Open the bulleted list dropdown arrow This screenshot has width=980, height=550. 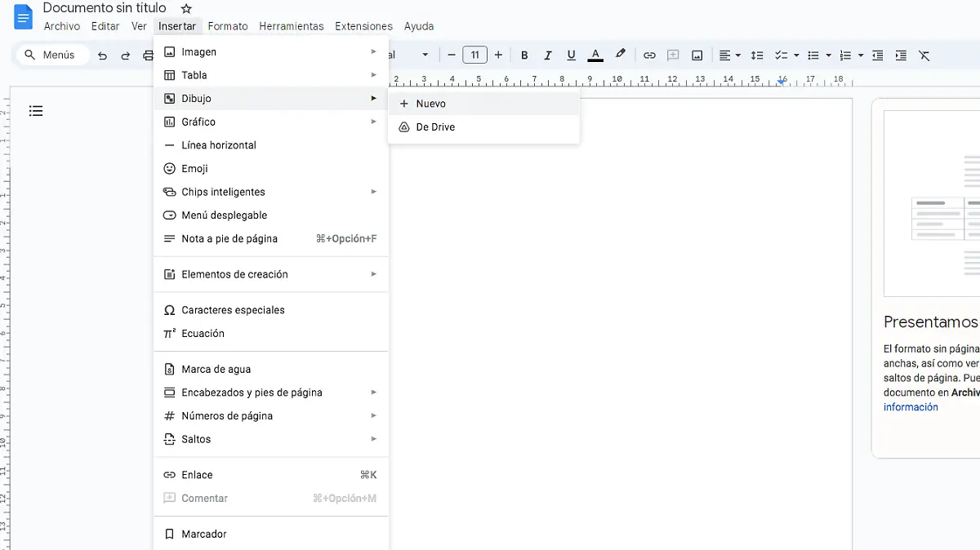point(828,55)
